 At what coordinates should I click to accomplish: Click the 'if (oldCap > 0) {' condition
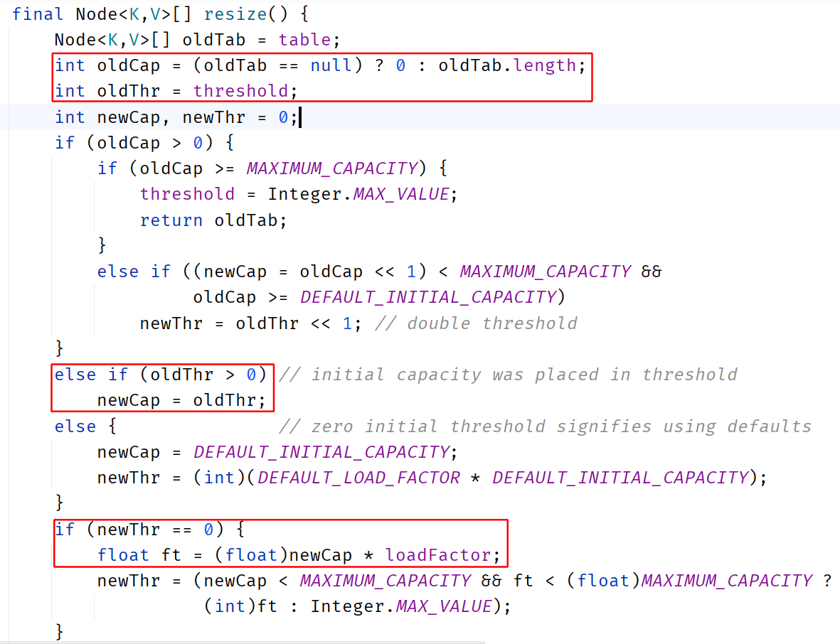144,143
